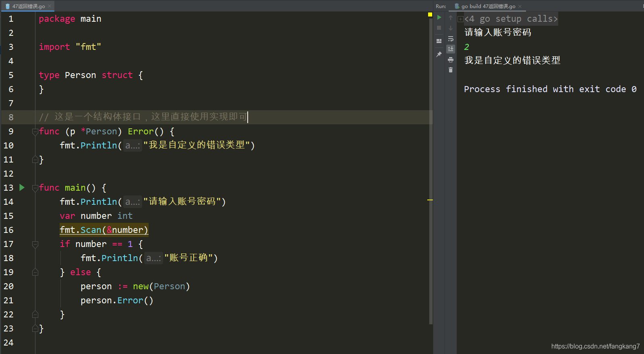The height and width of the screenshot is (354, 644).
Task: Click the "账号正确" string on line 18
Action: [x=188, y=258]
